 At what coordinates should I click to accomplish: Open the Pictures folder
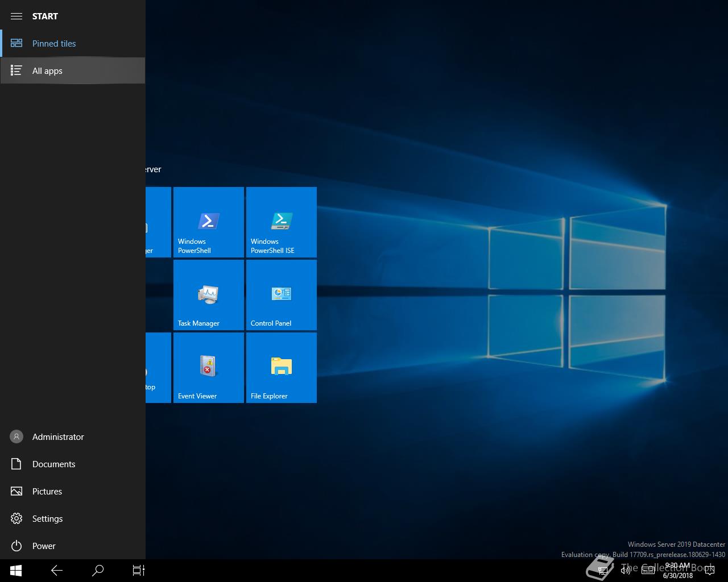tap(73, 491)
